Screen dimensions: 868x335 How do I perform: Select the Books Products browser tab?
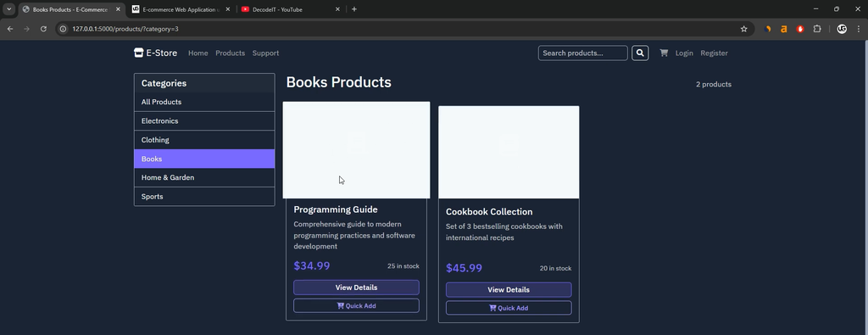coord(70,9)
